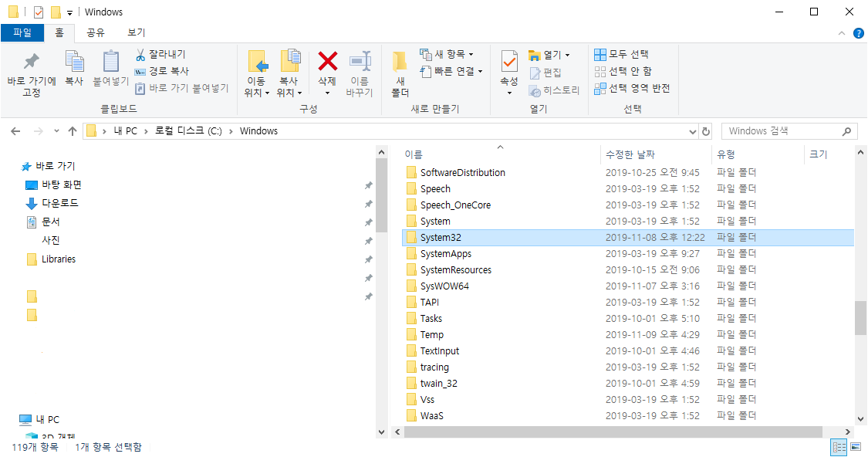Open Properties (속성) checkmark icon
This screenshot has height=457, width=868.
tap(509, 61)
